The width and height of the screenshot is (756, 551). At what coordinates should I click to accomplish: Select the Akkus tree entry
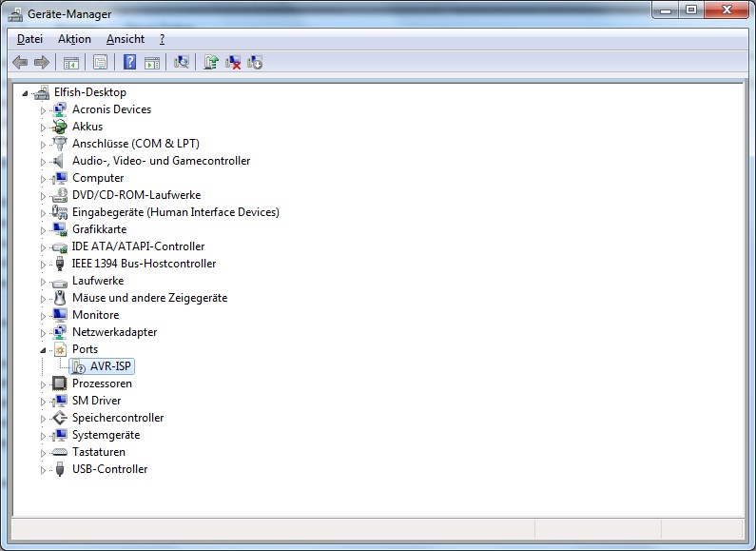[87, 127]
